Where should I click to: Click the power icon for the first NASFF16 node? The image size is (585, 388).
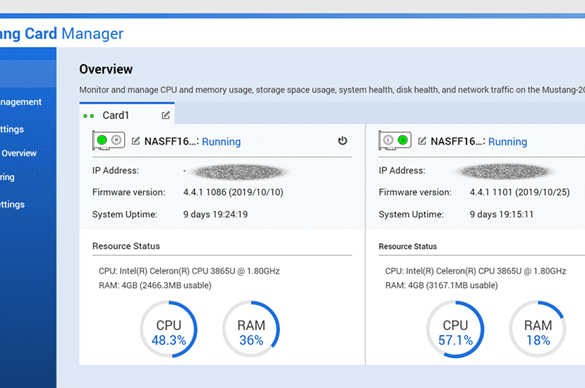click(x=342, y=141)
